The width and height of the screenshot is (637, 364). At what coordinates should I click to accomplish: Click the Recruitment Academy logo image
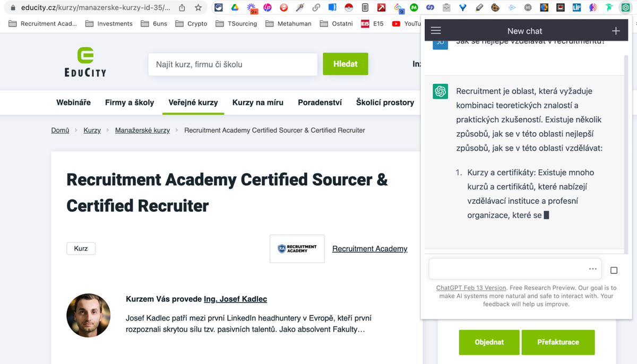pyautogui.click(x=297, y=248)
